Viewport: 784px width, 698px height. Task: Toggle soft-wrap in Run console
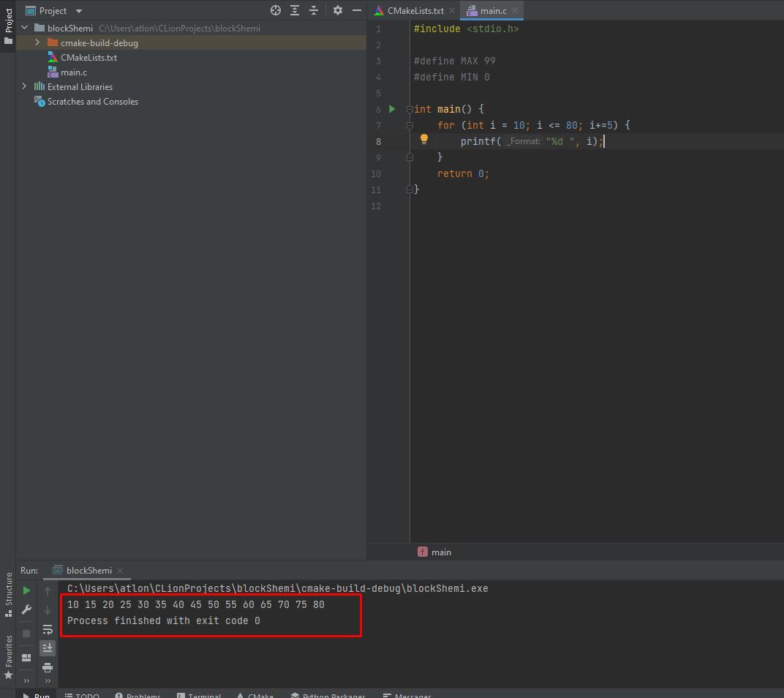point(48,629)
